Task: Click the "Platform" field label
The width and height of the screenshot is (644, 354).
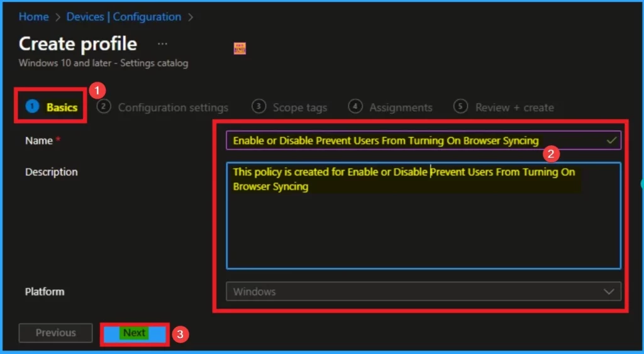Action: [x=45, y=292]
